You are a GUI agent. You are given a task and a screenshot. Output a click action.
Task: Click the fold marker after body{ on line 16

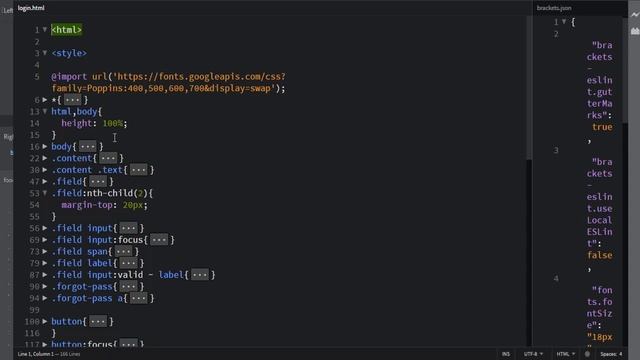coord(87,146)
